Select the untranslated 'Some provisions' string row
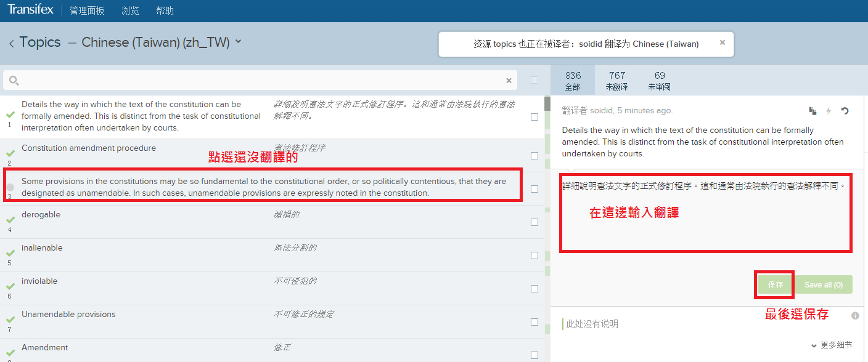 264,187
